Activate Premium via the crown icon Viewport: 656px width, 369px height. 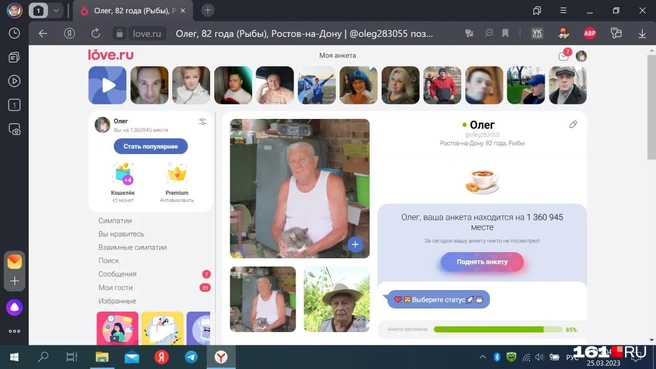(177, 174)
